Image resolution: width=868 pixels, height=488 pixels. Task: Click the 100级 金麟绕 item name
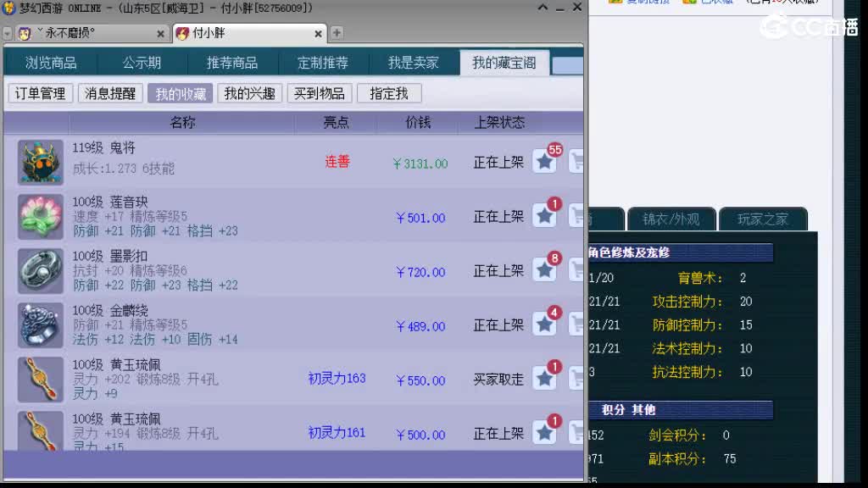[110, 310]
